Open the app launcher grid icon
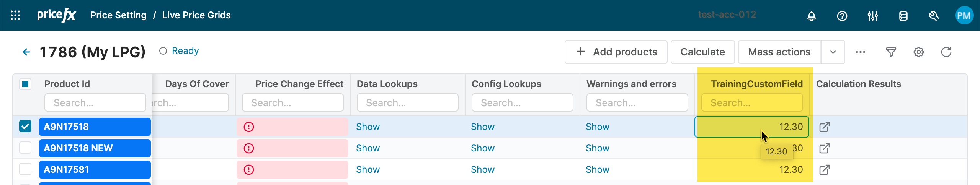This screenshot has width=980, height=185. 15,15
